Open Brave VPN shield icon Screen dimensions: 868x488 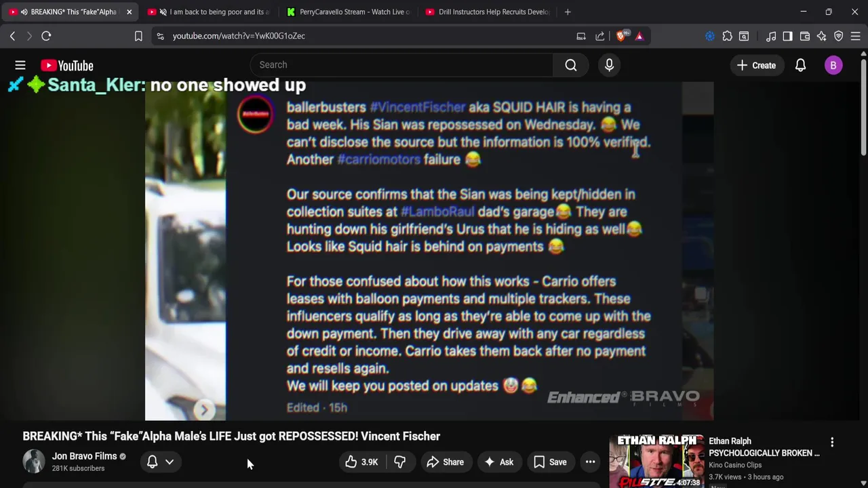pyautogui.click(x=839, y=36)
